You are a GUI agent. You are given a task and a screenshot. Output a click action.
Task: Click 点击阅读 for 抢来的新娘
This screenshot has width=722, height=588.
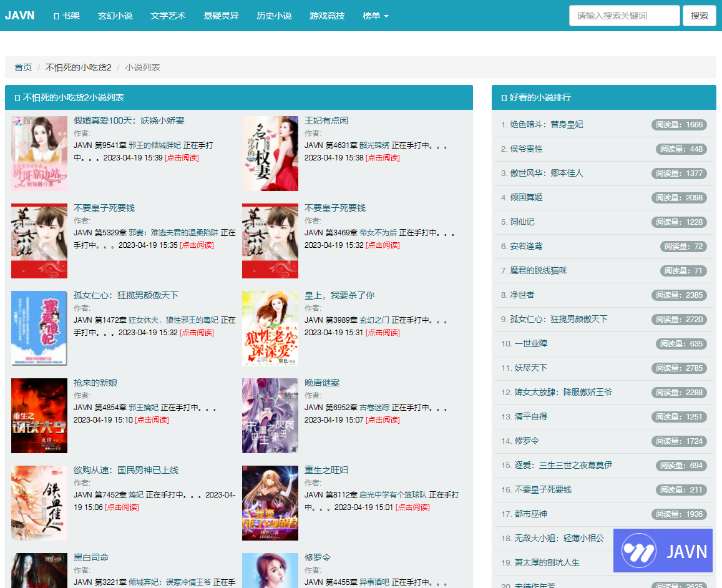click(152, 420)
